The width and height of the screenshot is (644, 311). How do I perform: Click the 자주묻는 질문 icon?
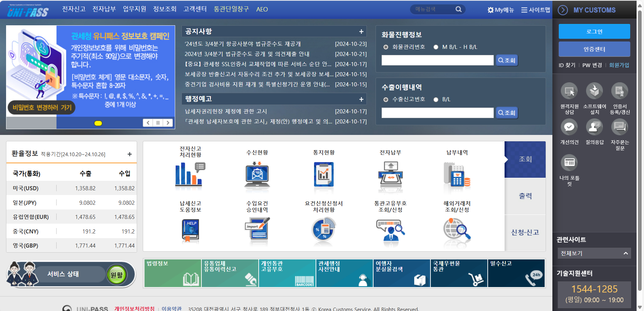pos(620,127)
